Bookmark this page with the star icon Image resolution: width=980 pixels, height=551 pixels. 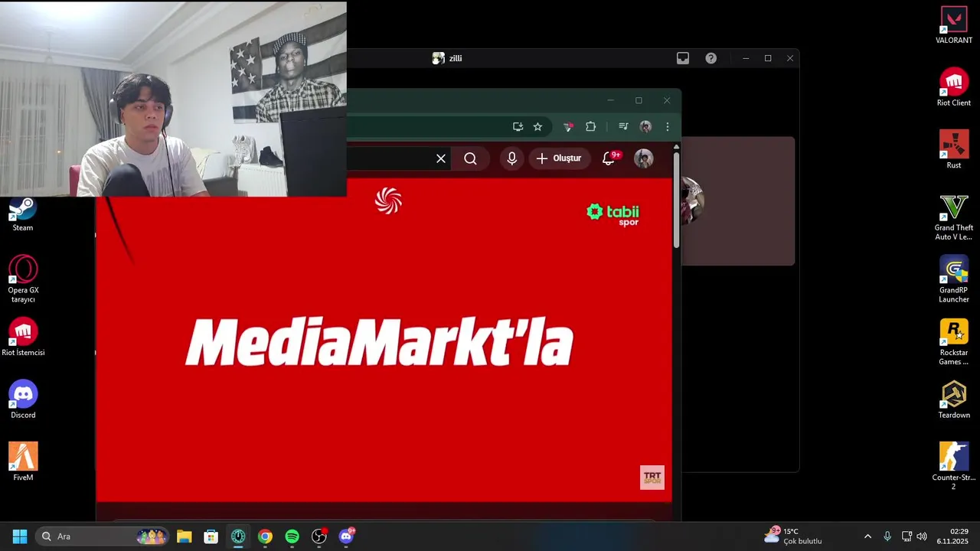[537, 127]
